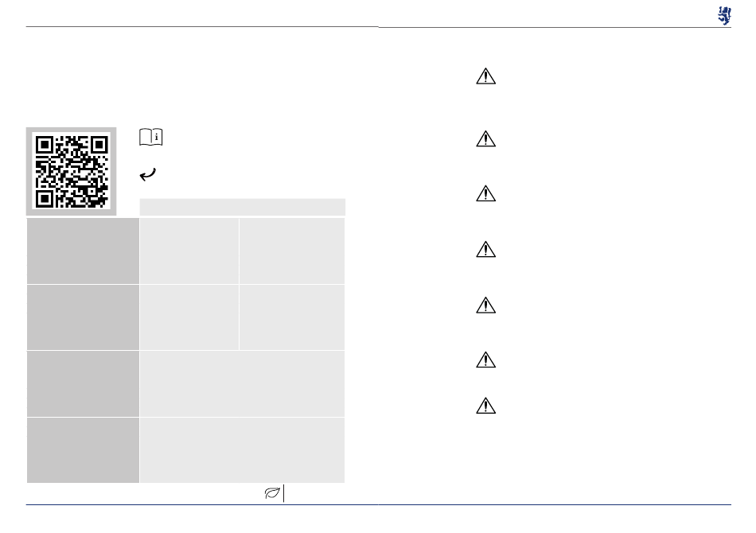Image resolution: width=756 pixels, height=533 pixels.
Task: Click the leaf eco icon near the footer
Action: 272,493
